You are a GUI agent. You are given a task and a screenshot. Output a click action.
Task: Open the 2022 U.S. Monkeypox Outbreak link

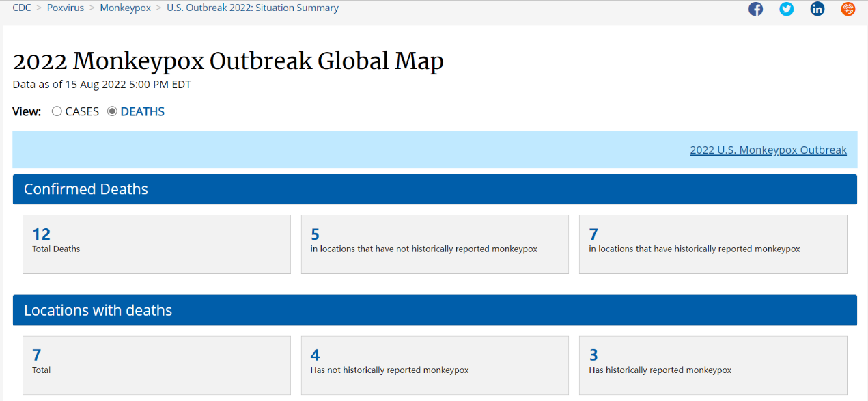[768, 150]
